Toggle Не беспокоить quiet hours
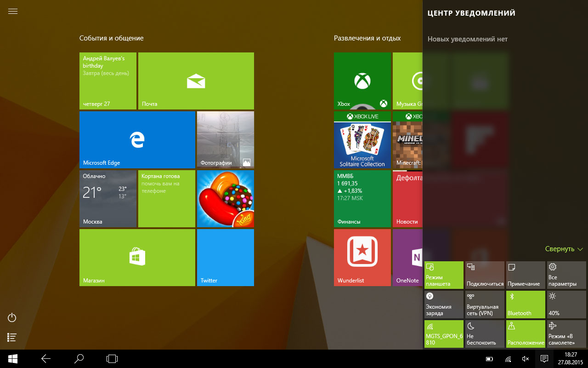This screenshot has height=368, width=588. click(x=485, y=334)
